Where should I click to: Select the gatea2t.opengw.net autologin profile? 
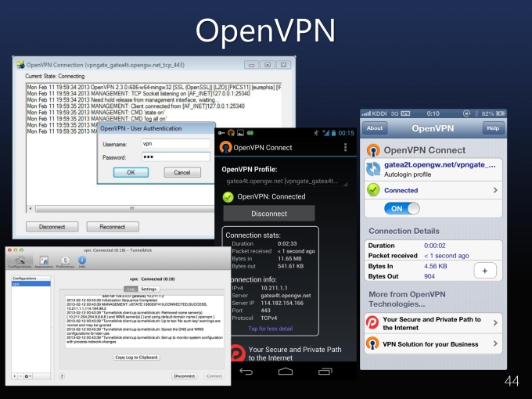[433, 169]
